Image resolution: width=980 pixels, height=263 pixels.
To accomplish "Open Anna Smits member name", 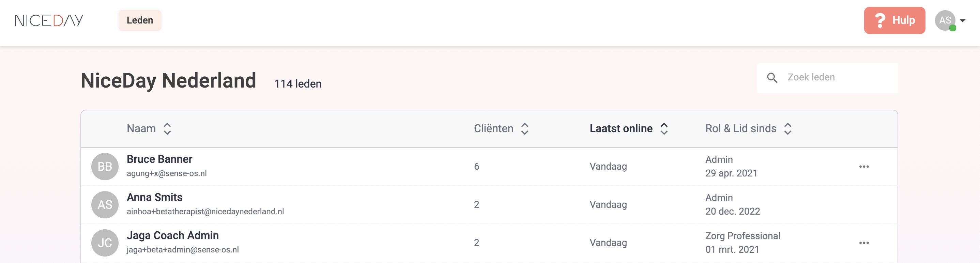I will [x=154, y=197].
